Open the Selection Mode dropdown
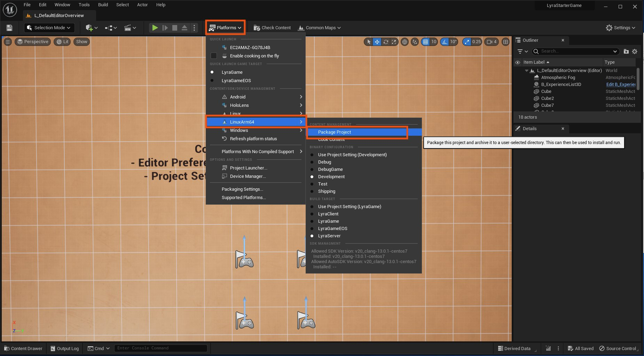Viewport: 644px width, 356px height. click(x=49, y=28)
